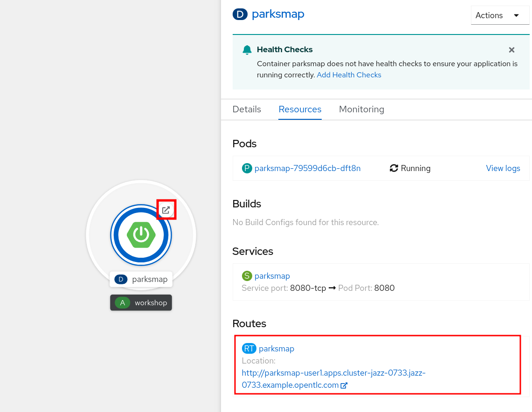Open the parksmap service details
Viewport: 532px width, 412px height.
tap(272, 275)
